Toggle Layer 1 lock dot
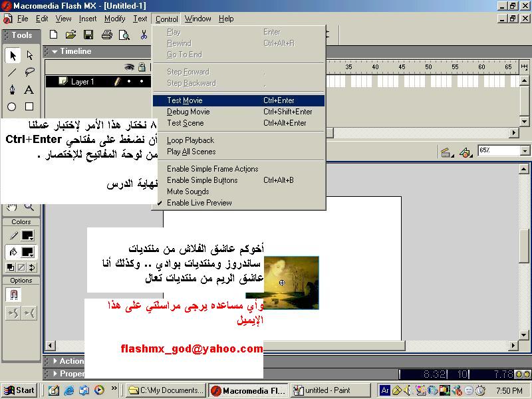 (142, 81)
